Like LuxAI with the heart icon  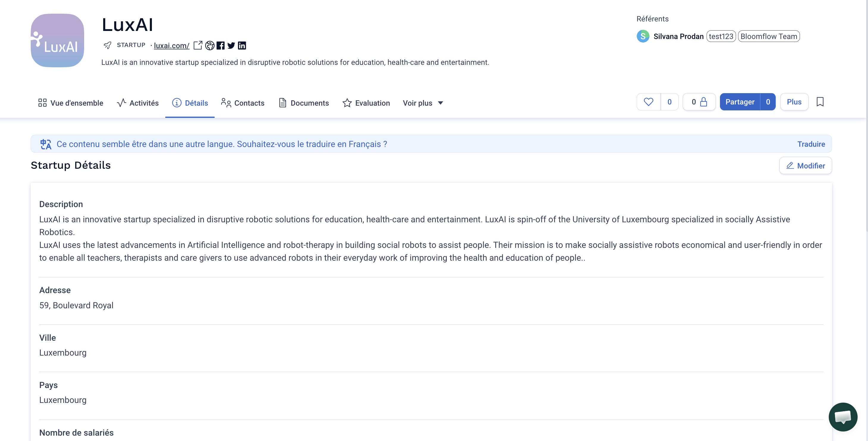(648, 102)
